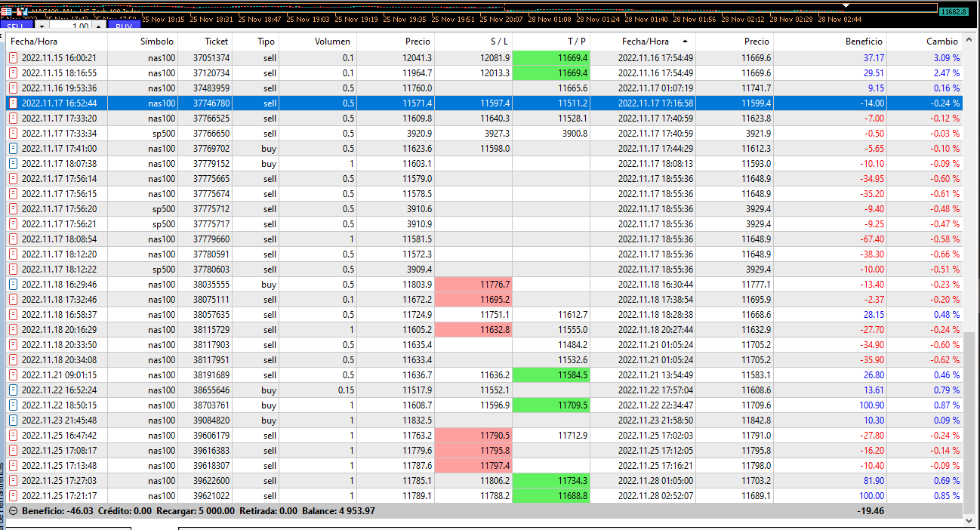This screenshot has height=530, width=980.
Task: Click the red S/L cell 11790.5
Action: coord(473,435)
